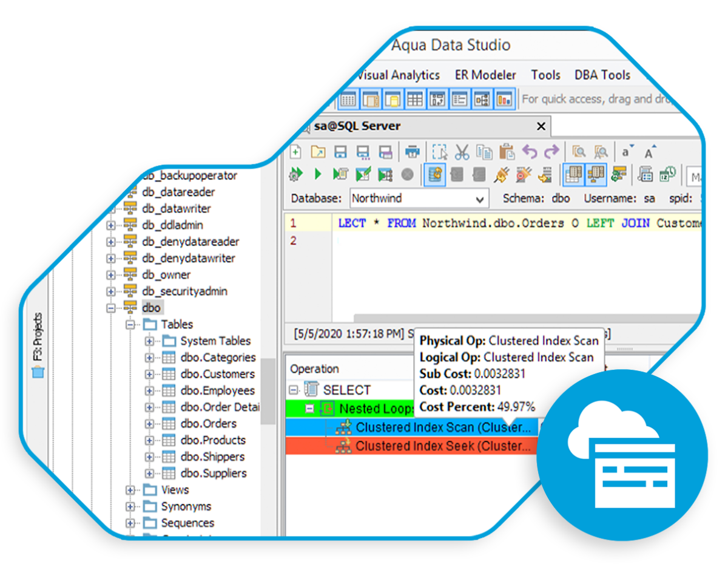Expand the Synonyms folder
This screenshot has width=728, height=564.
[130, 506]
